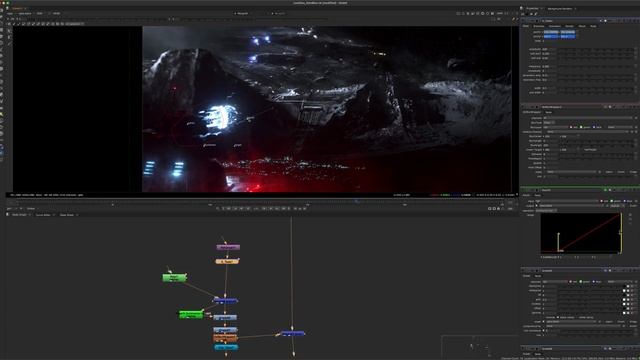The height and width of the screenshot is (360, 640).
Task: Open Grade unpremult-by dropdown
Action: pos(584,326)
